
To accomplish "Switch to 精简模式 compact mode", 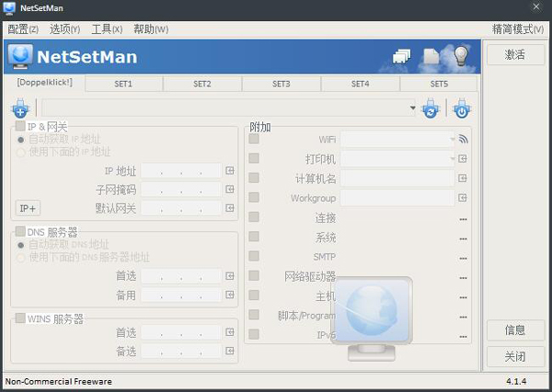I will pyautogui.click(x=518, y=29).
